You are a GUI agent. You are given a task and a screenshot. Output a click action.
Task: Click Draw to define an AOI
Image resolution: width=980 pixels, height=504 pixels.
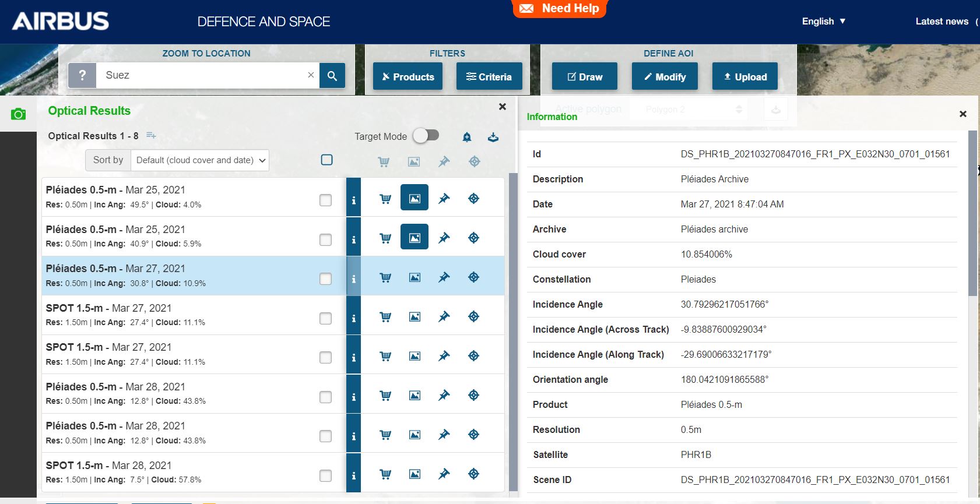585,76
